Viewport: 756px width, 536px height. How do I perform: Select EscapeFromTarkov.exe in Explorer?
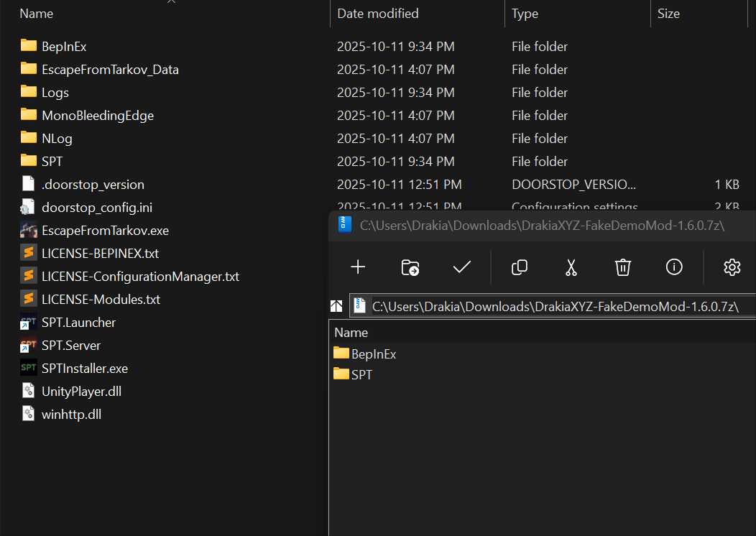[x=95, y=231]
